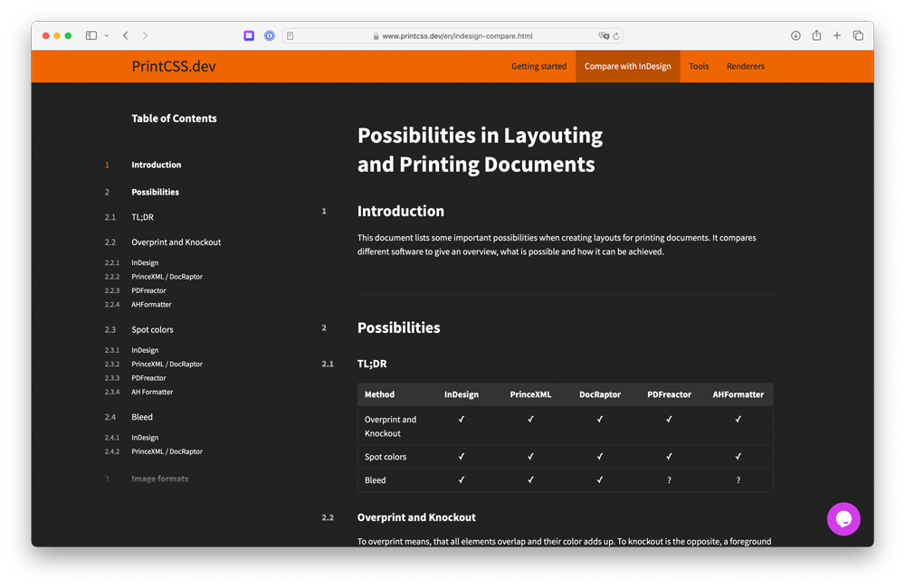Jump to Possibilities in table of contents

tap(156, 192)
